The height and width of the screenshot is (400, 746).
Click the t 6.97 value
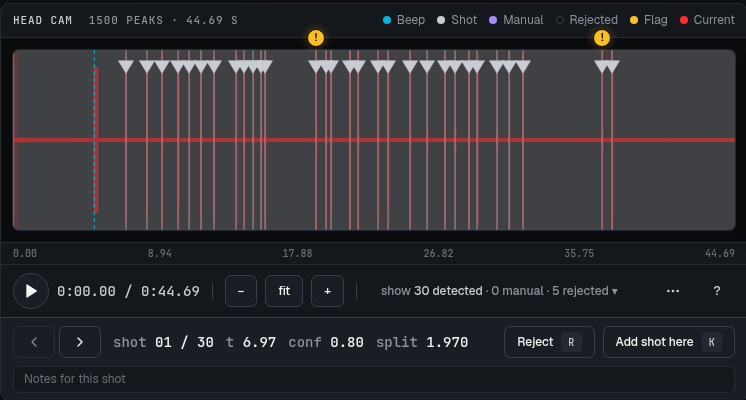pos(251,342)
